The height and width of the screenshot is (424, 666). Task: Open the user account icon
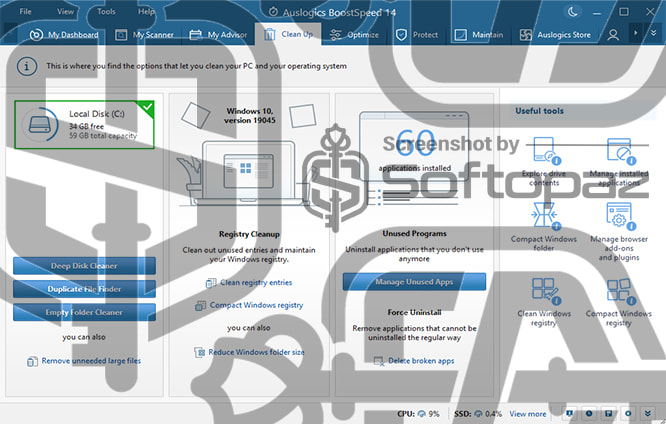pos(612,35)
